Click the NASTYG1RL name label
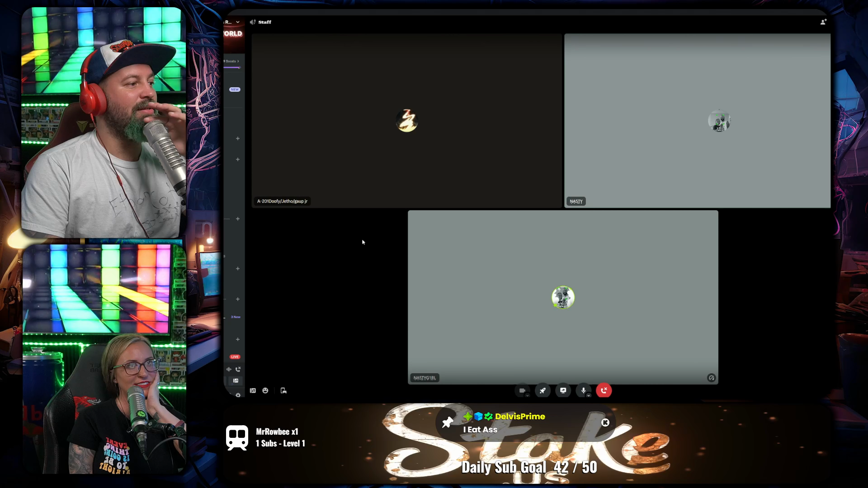868x488 pixels. pos(425,378)
